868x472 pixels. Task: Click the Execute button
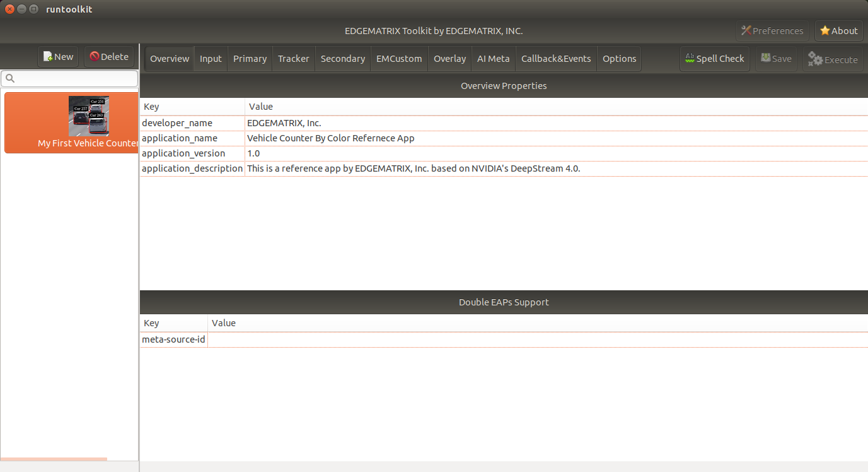(x=833, y=59)
